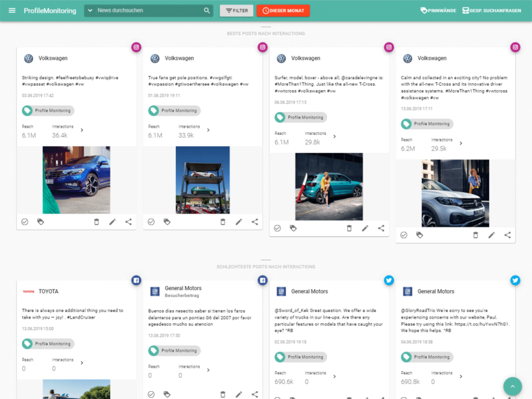This screenshot has height=399, width=532.
Task: Tag the Surfer, model, boxer post
Action: pyautogui.click(x=293, y=228)
